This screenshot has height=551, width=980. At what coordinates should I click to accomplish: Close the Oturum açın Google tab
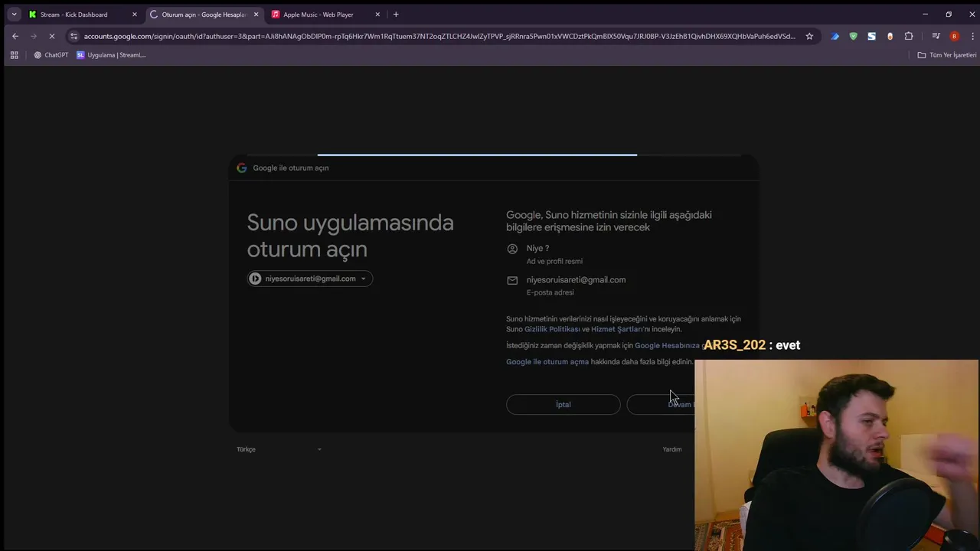click(256, 15)
